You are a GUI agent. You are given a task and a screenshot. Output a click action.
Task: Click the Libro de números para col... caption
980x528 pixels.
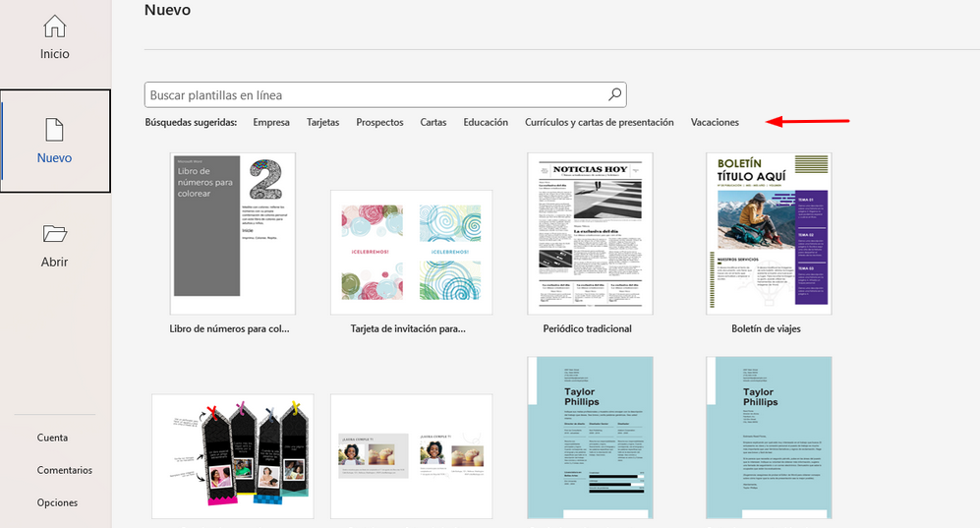click(229, 328)
